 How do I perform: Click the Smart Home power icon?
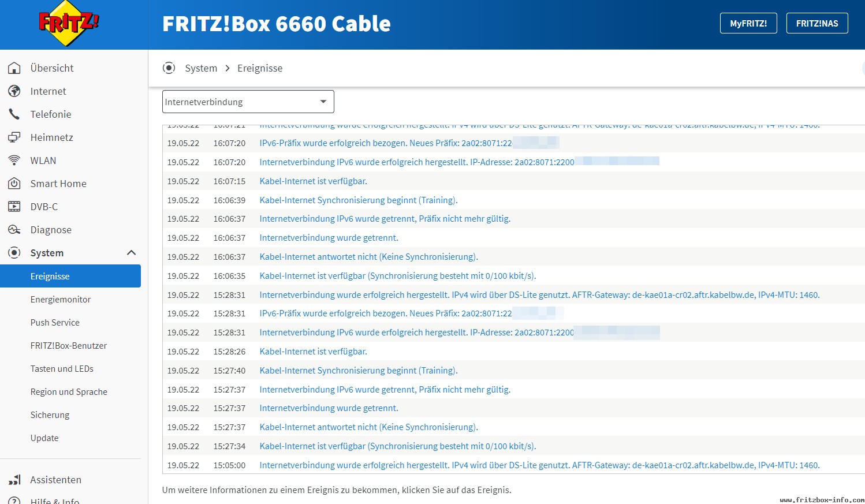click(x=14, y=184)
